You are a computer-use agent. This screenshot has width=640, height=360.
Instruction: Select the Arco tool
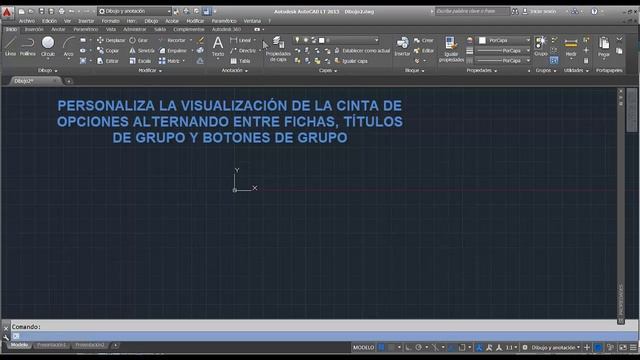69,46
